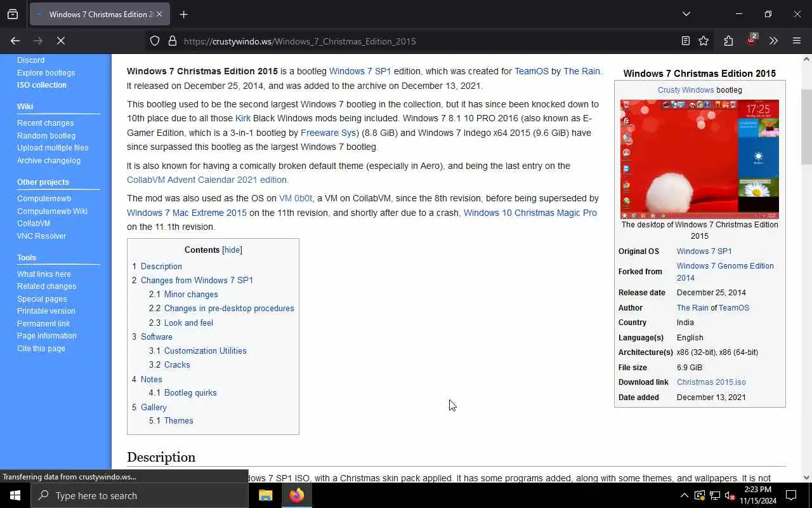This screenshot has width=812, height=508.
Task: Open Explore bootlegs sidebar link
Action: pos(46,72)
